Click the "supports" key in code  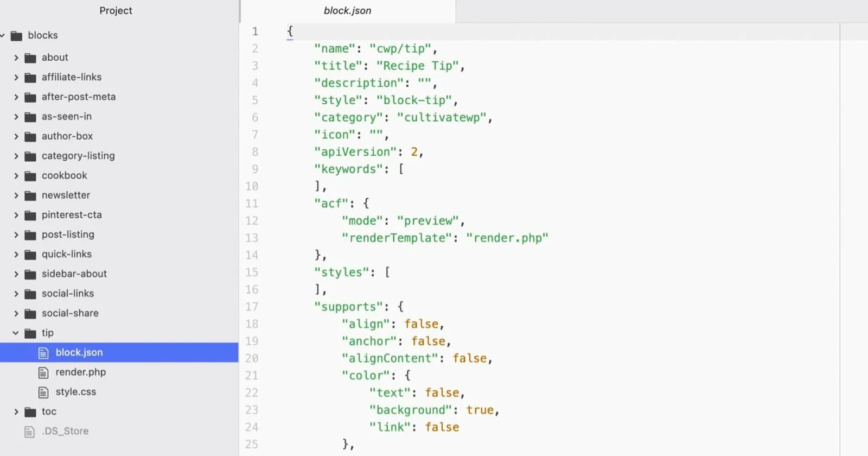point(348,307)
